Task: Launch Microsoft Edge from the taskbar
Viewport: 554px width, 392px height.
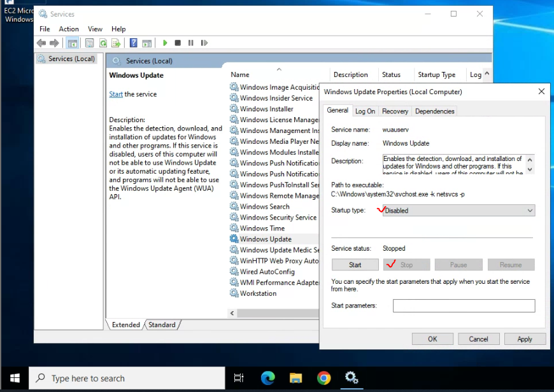Action: 268,378
